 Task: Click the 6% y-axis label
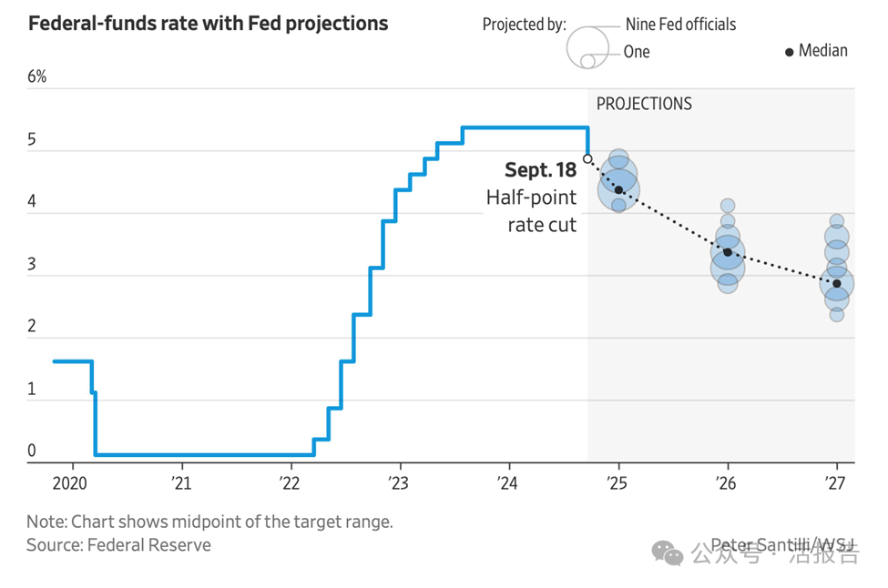tap(36, 76)
